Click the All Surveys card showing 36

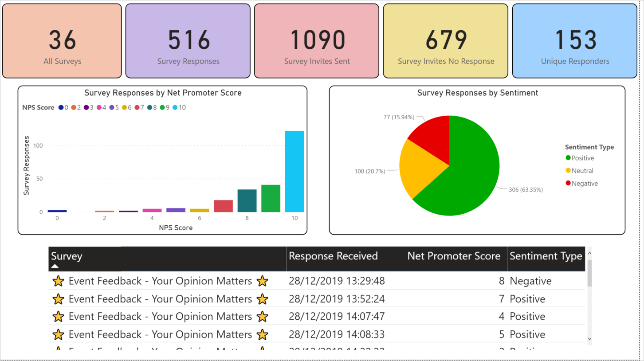62,41
